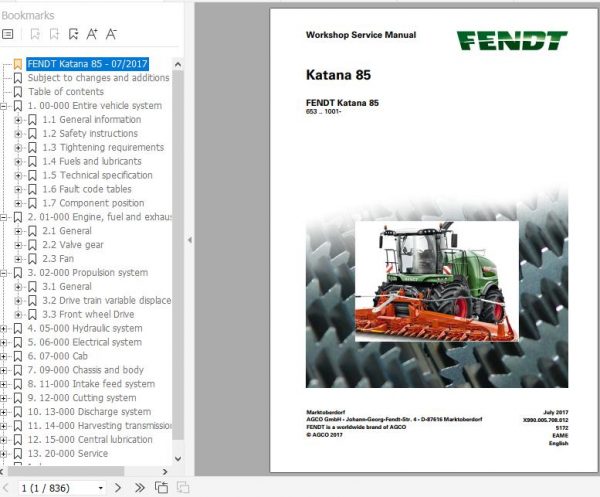Click the Katana 85 harvester cover image
Screen dimensions: 600x497
pos(437,282)
